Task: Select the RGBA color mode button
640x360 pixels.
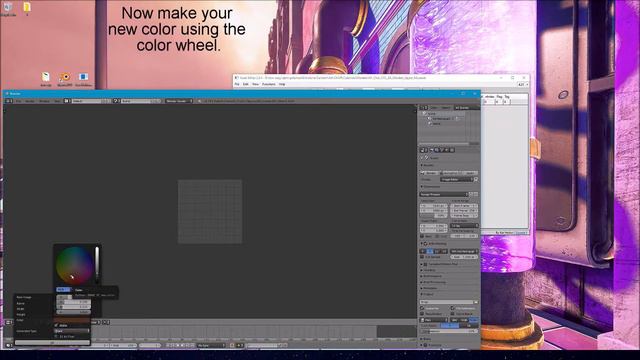Action: (473, 320)
